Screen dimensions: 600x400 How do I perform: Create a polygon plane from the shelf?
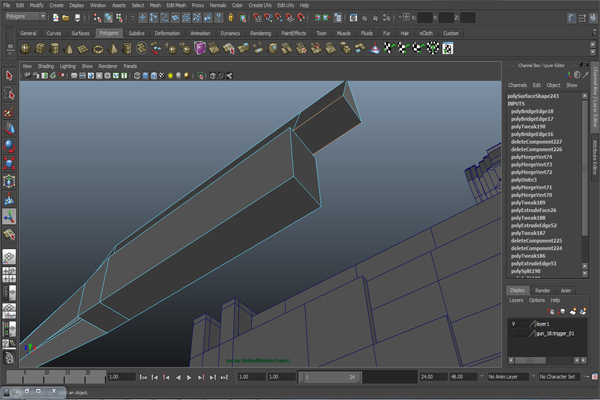83,49
